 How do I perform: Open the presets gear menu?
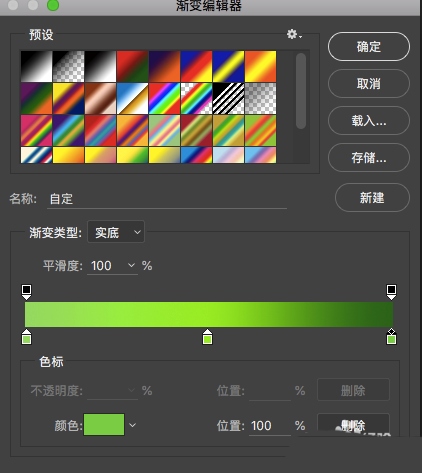pos(294,34)
